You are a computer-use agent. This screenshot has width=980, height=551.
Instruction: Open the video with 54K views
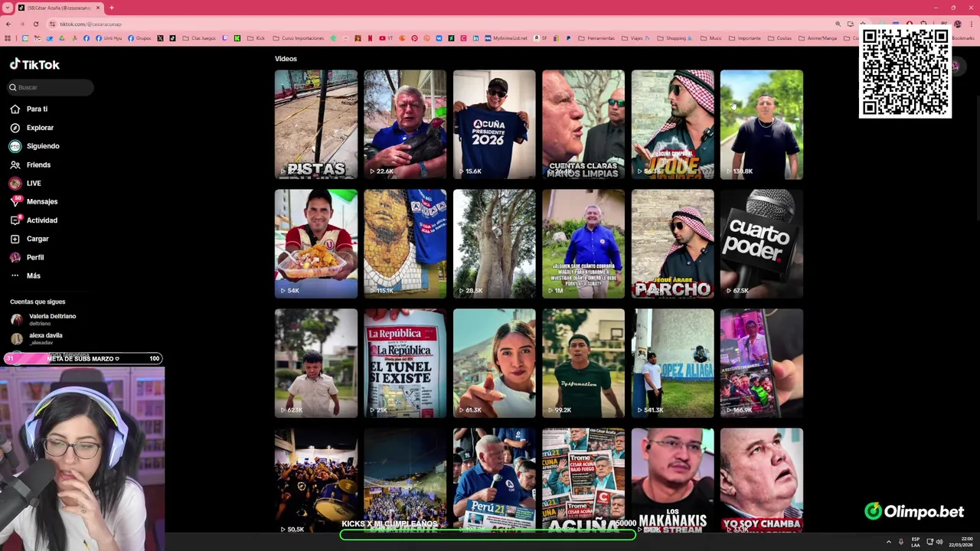coord(316,244)
